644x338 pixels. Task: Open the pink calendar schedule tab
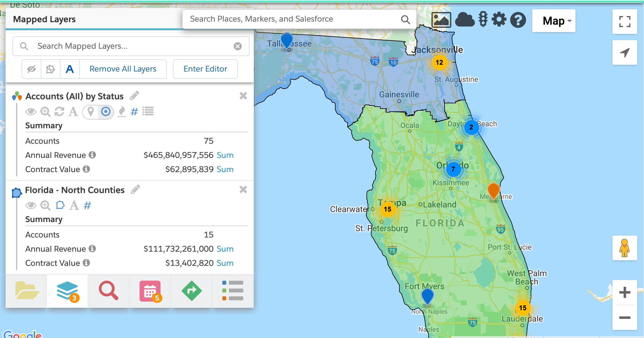pyautogui.click(x=150, y=291)
